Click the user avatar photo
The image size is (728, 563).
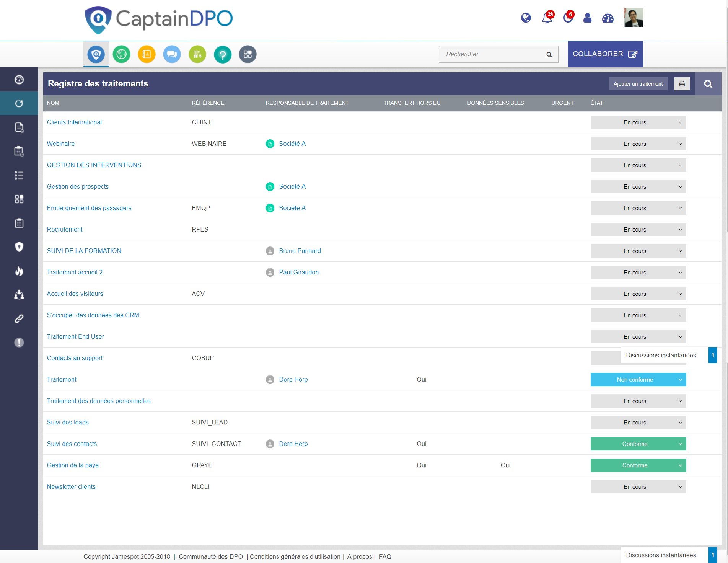[x=633, y=18]
